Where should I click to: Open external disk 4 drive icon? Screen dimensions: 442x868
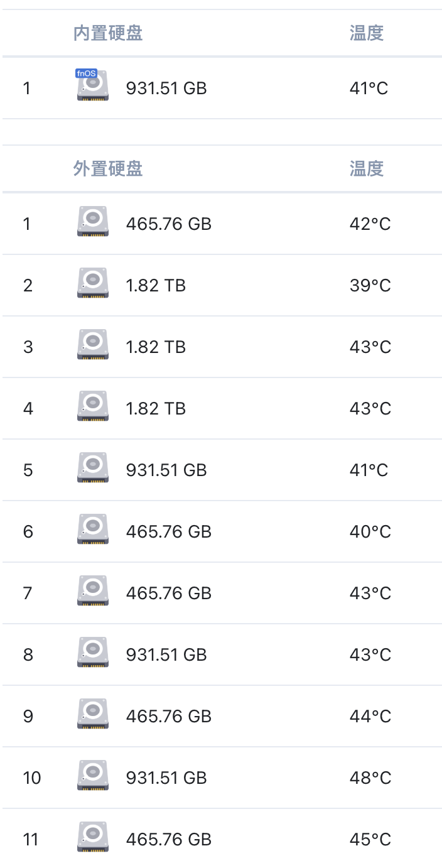93,406
